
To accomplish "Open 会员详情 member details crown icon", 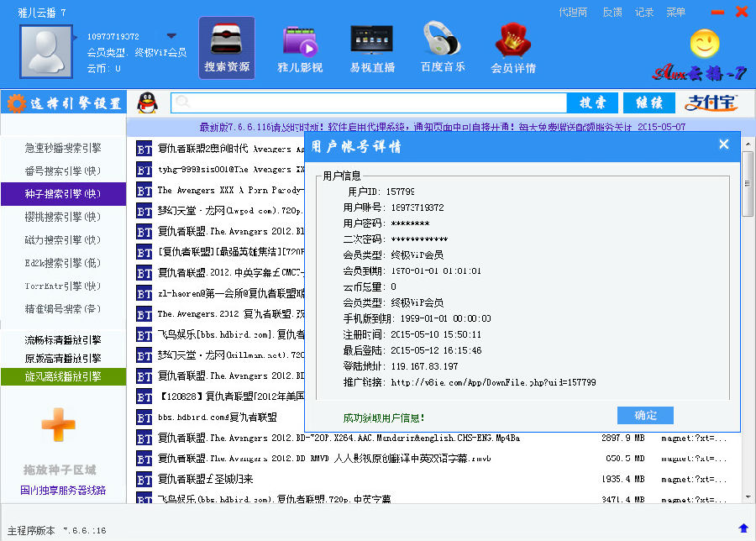I will point(513,49).
